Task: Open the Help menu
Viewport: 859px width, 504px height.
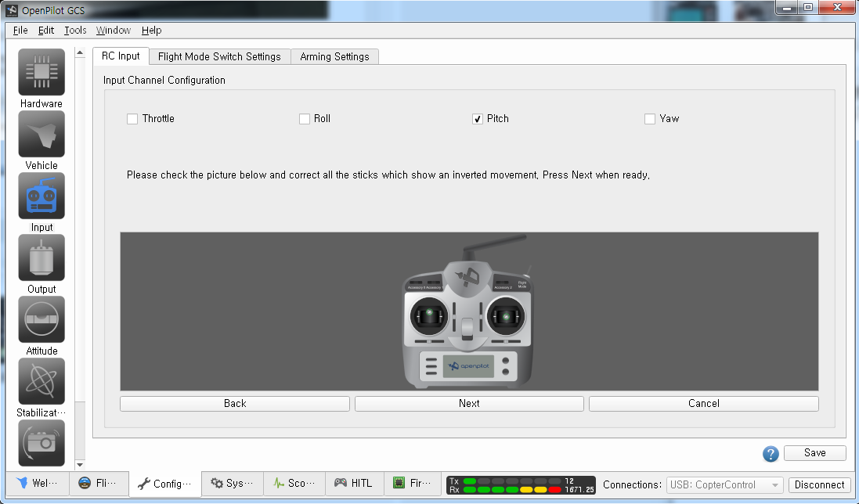Action: click(x=151, y=30)
